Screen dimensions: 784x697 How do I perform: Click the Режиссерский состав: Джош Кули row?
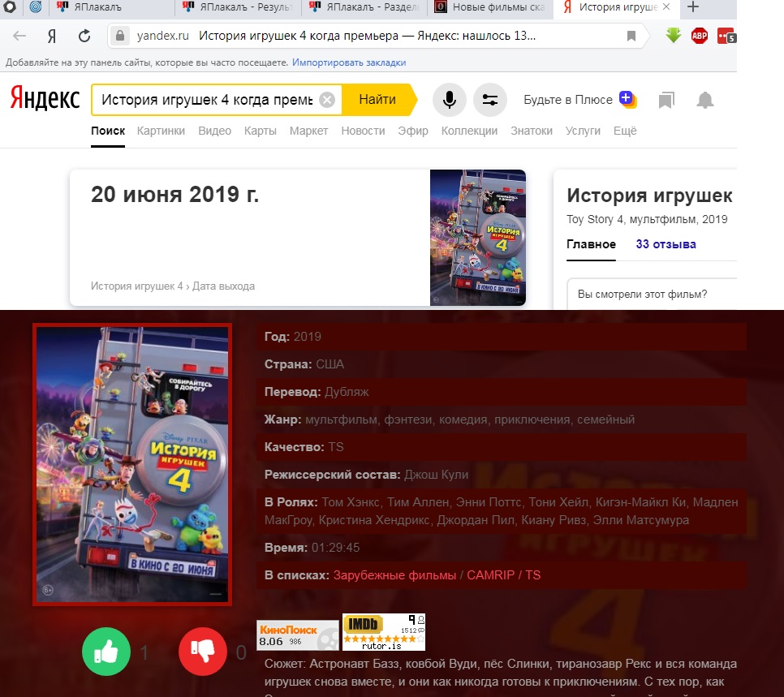click(502, 475)
